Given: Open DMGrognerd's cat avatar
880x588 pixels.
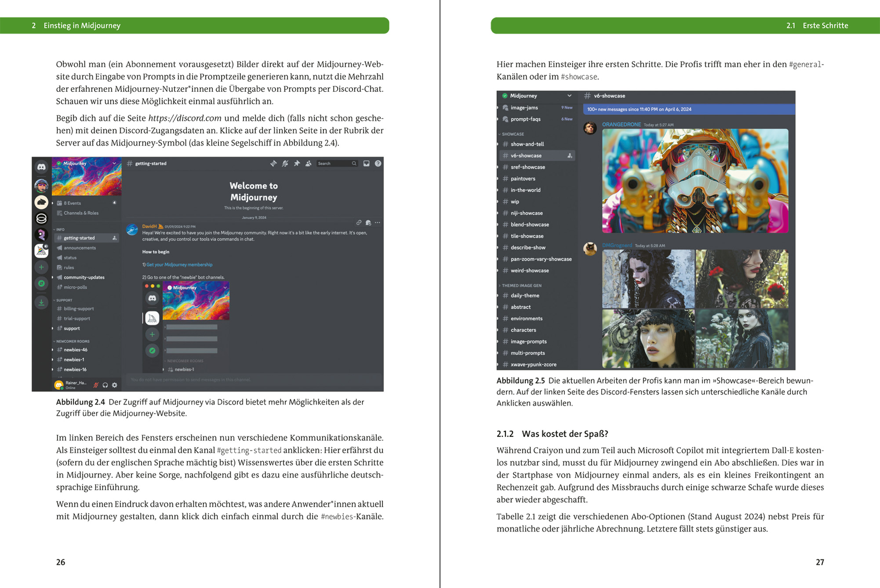Looking at the screenshot, I should point(590,249).
